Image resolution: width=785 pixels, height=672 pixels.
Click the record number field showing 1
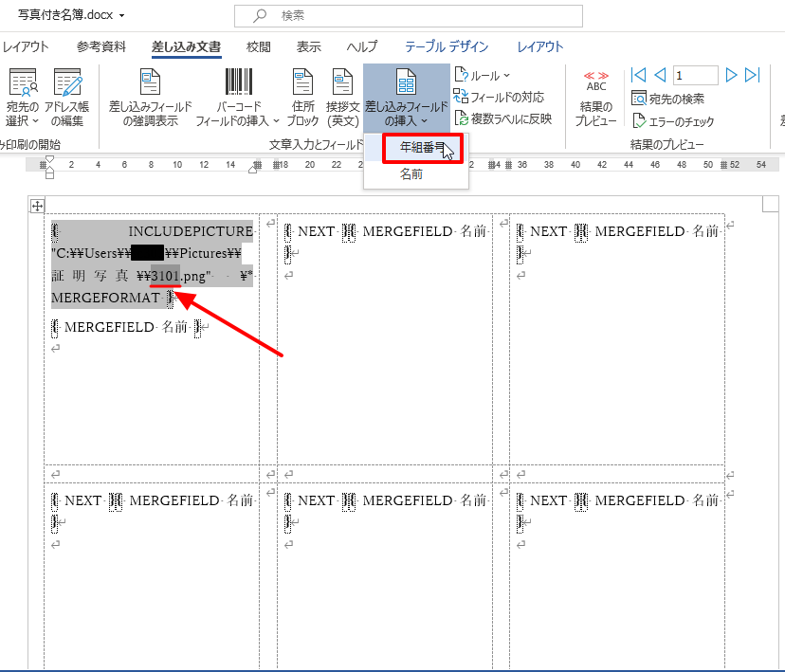[x=695, y=74]
